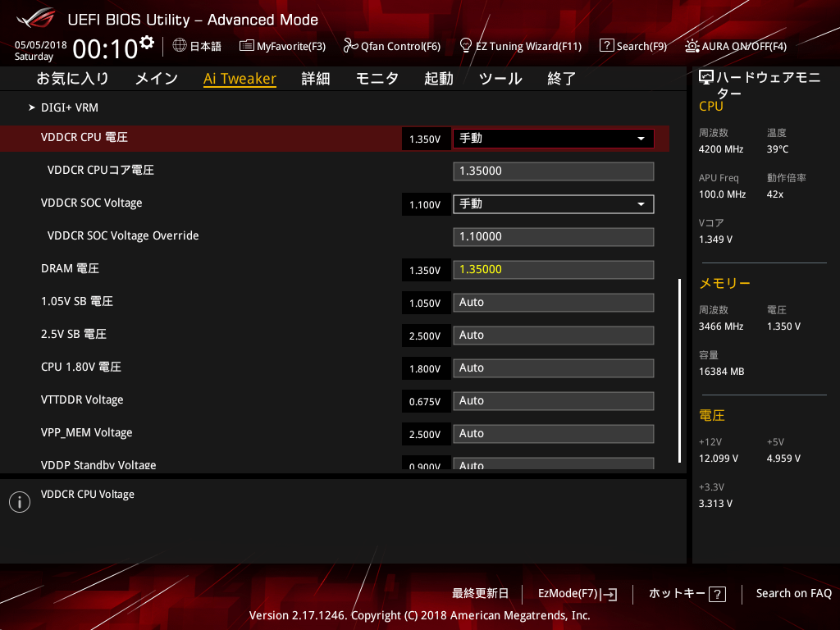Click the 3.313 V reading
The height and width of the screenshot is (630, 840).
tap(715, 504)
